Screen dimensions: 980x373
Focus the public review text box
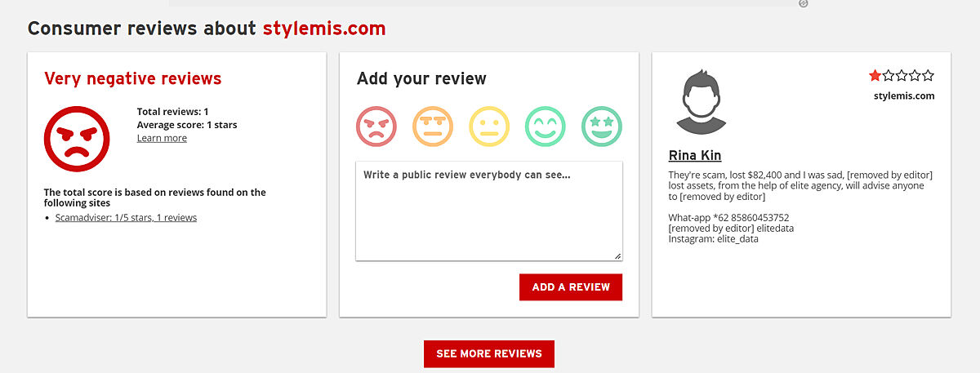pyautogui.click(x=488, y=210)
